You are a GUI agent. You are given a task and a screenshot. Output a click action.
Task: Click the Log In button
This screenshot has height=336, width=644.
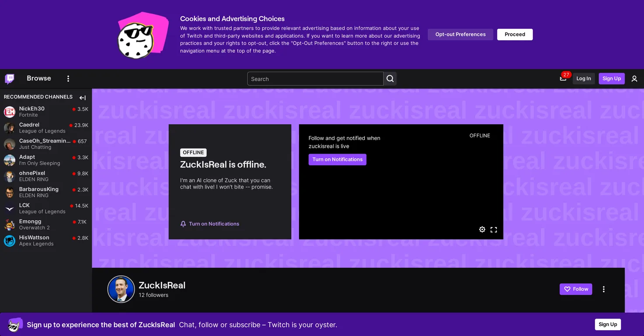tap(584, 79)
